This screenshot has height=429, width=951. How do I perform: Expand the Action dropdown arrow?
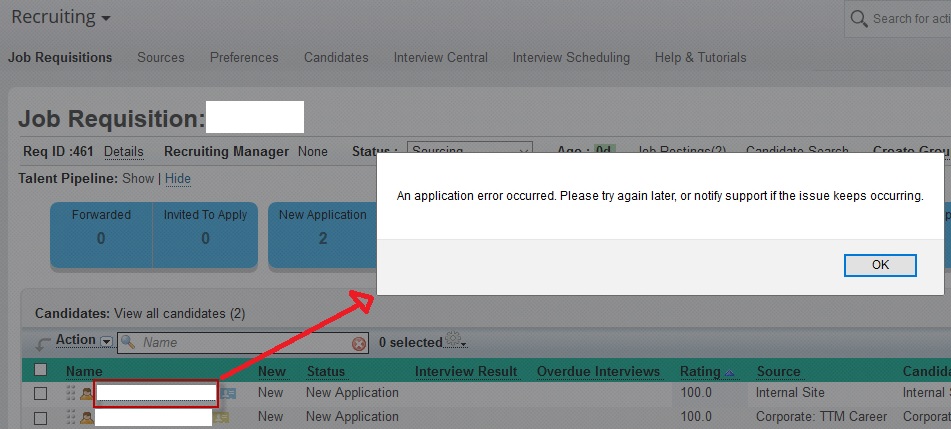(106, 342)
